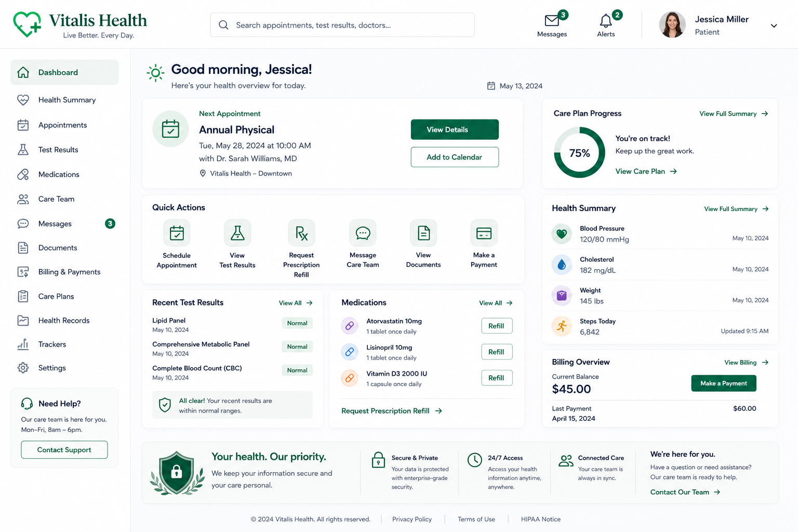Screen dimensions: 798x532
Task: Click the Secure & Private lock icon
Action: tap(378, 460)
